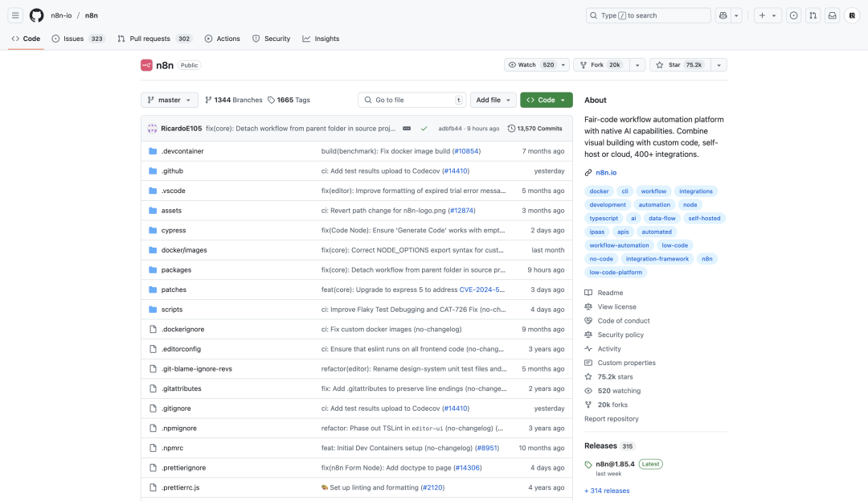Open pull request #10854 link
The image size is (868, 501).
click(x=466, y=151)
